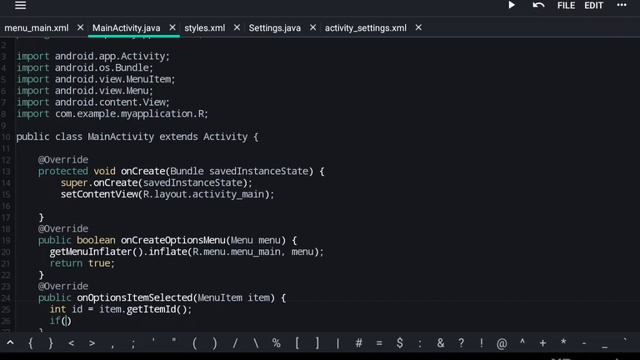The width and height of the screenshot is (640, 360).
Task: Open the FILE menu
Action: [566, 6]
